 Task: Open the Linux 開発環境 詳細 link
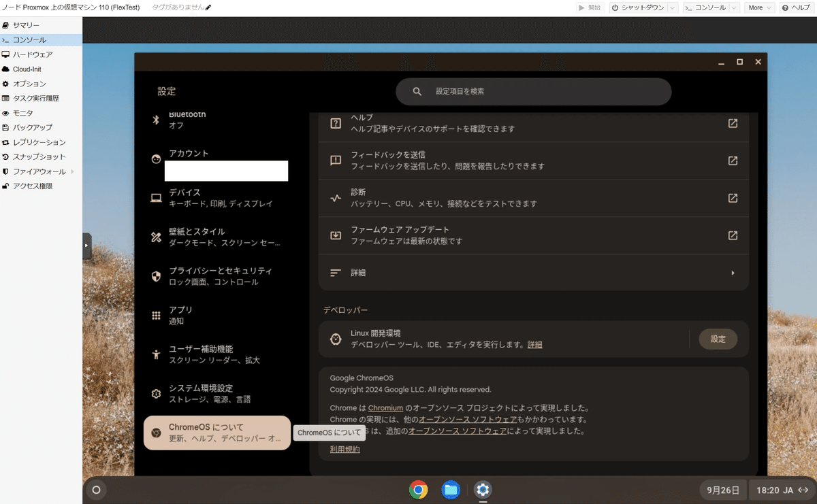click(535, 345)
